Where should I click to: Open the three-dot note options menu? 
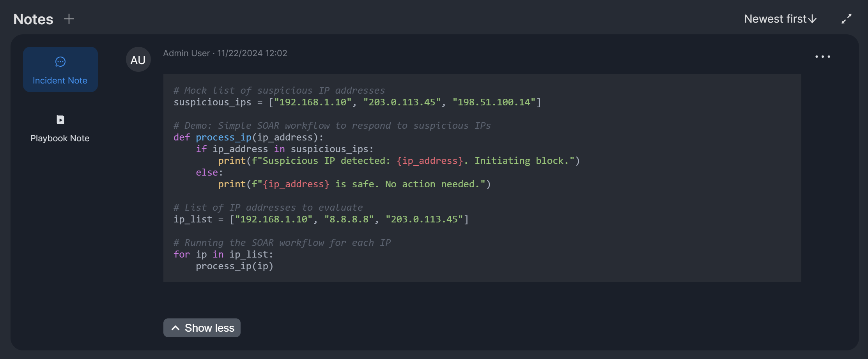click(822, 57)
